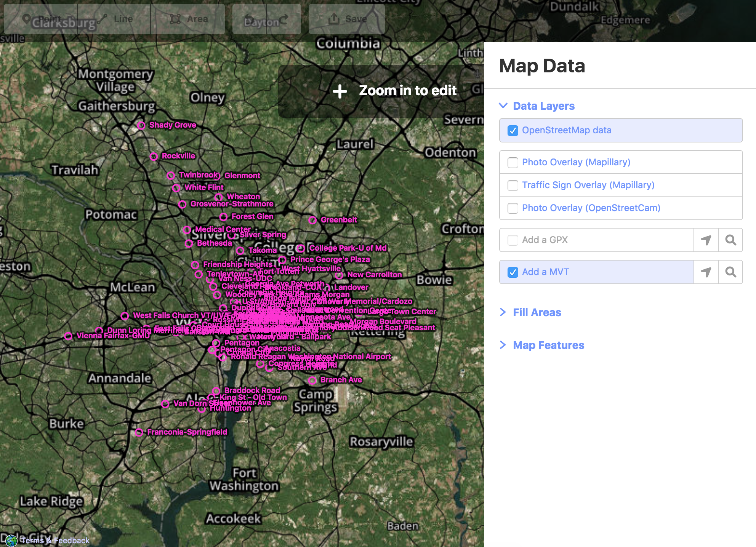The width and height of the screenshot is (756, 547).
Task: Click the MVT browse magnifier icon
Action: click(x=730, y=272)
